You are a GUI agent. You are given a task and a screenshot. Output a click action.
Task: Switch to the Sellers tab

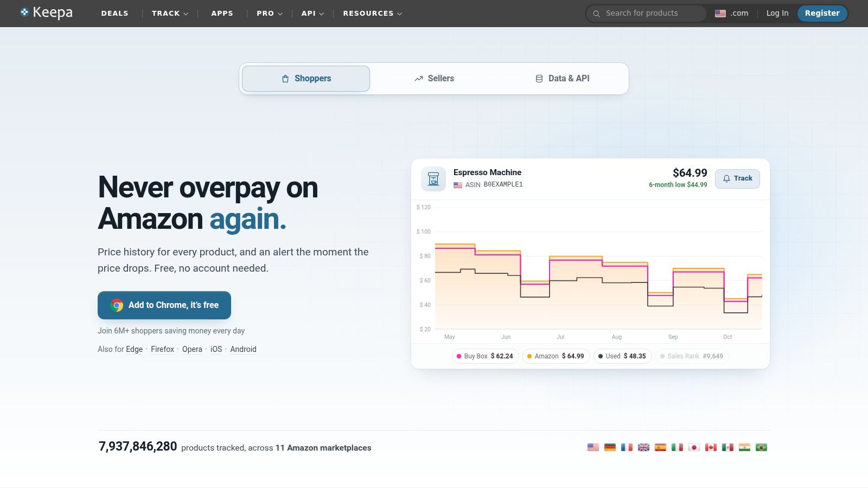(x=434, y=79)
